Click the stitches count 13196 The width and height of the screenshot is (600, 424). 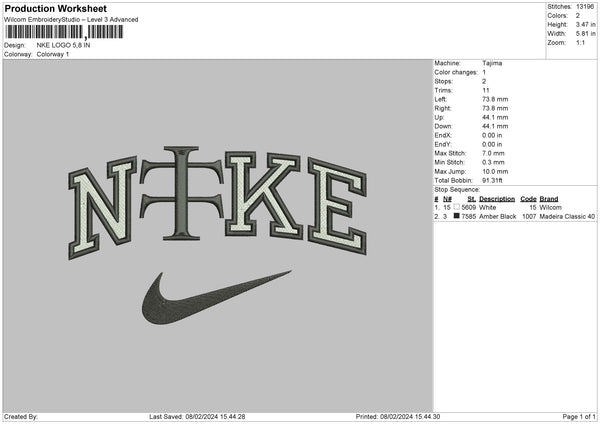[585, 7]
